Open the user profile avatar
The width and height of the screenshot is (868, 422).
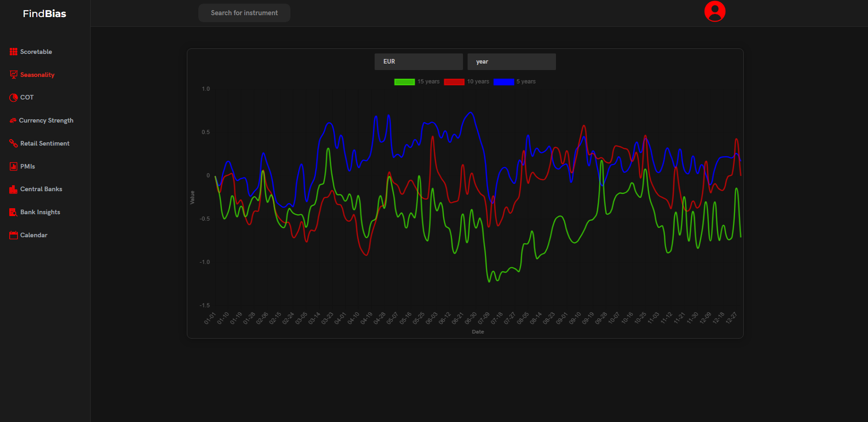click(714, 12)
